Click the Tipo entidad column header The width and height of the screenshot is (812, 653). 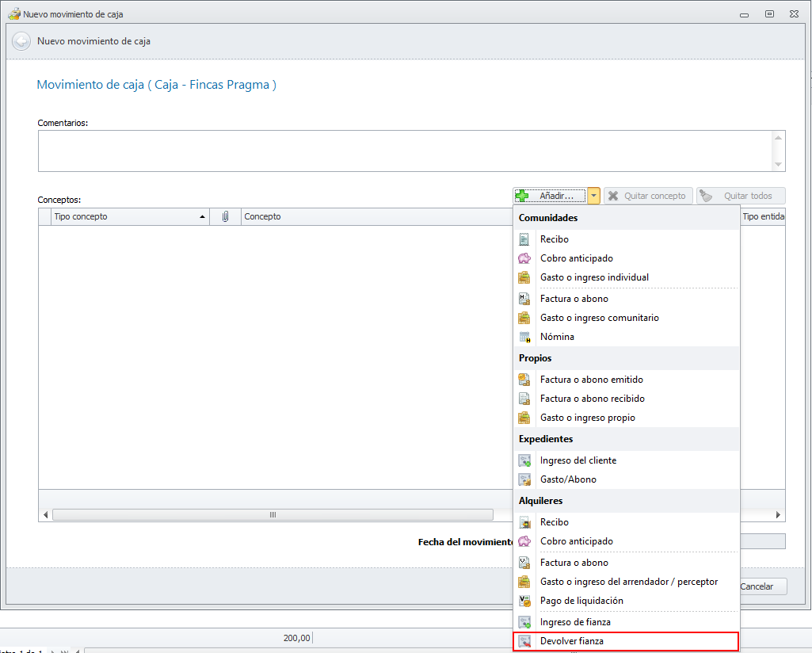[x=763, y=216]
